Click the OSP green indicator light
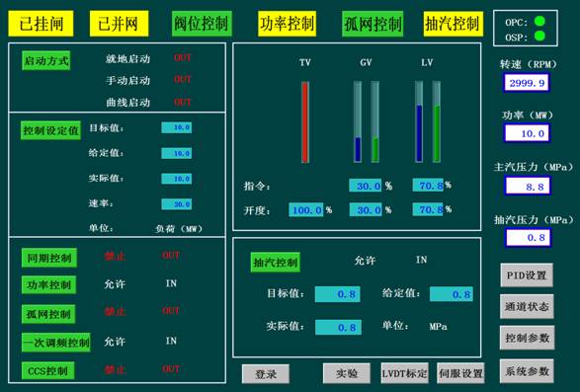The image size is (580, 392). point(539,36)
